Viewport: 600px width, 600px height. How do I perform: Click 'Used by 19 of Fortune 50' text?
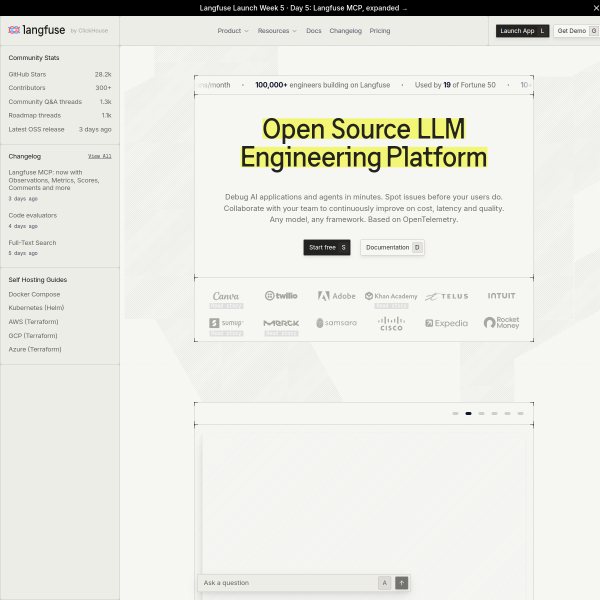[x=455, y=85]
